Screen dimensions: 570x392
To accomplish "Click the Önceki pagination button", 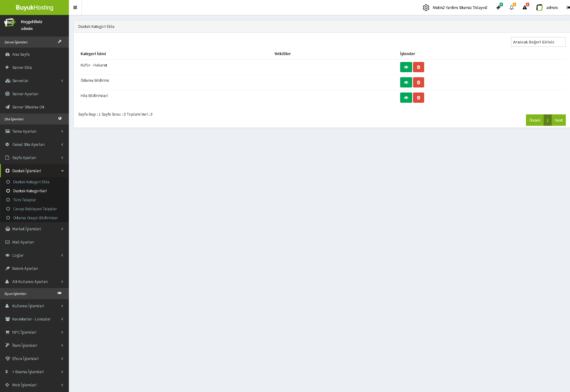I will [534, 120].
